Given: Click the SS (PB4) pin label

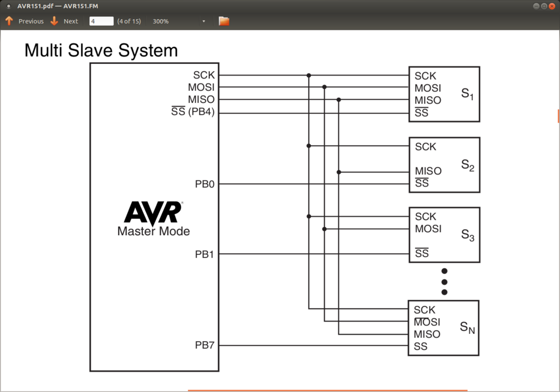Looking at the screenshot, I should coord(193,112).
